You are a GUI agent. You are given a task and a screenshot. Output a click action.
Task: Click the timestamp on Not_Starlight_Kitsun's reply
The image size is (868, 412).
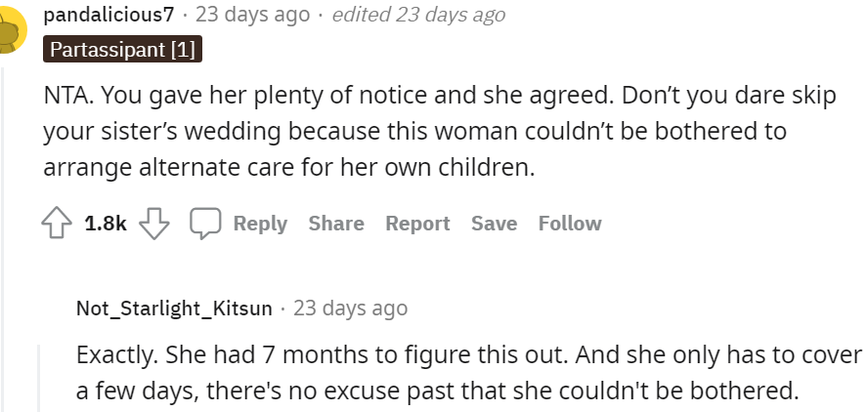point(350,309)
